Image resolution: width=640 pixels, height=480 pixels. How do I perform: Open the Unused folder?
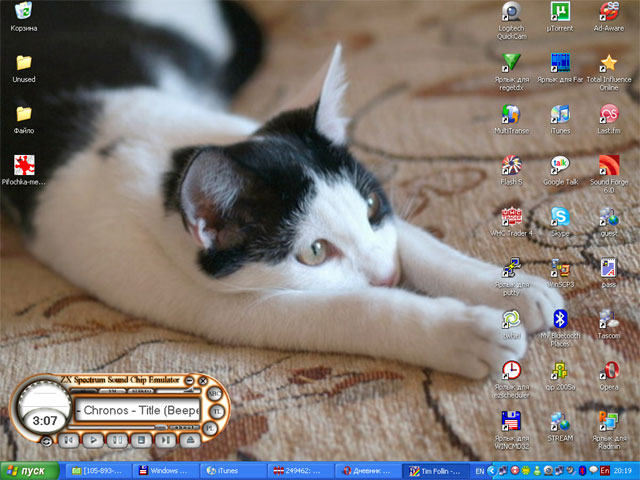pyautogui.click(x=24, y=63)
